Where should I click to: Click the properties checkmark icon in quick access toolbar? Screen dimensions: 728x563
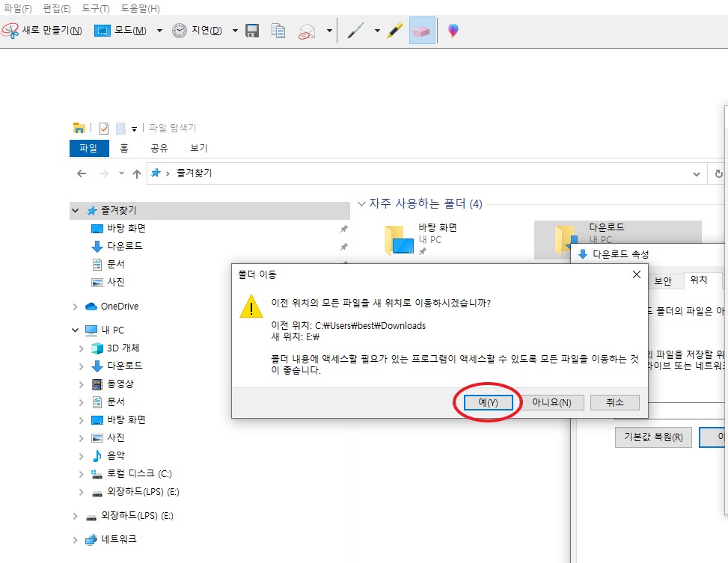pos(104,128)
